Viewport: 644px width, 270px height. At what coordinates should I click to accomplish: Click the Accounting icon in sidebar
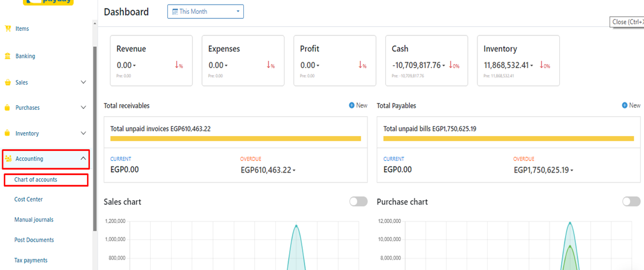click(8, 158)
